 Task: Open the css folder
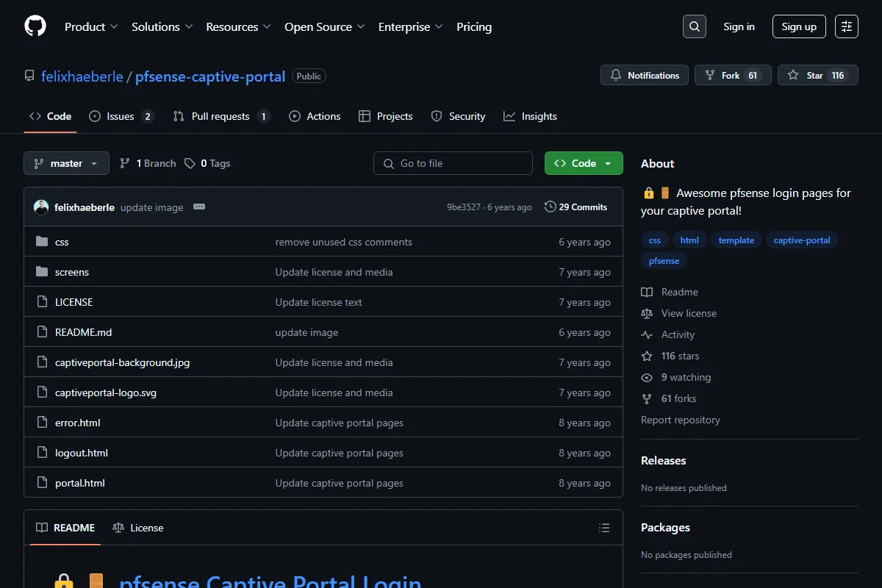62,242
